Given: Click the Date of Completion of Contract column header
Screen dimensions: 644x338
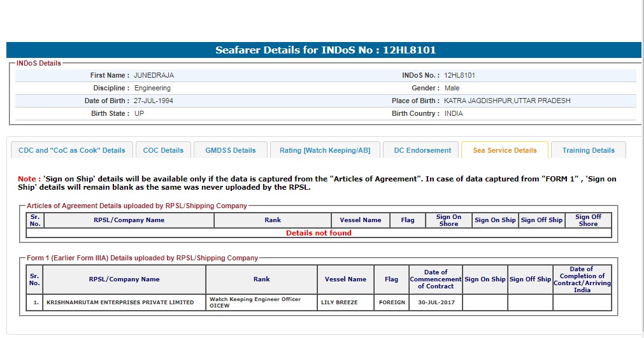Looking at the screenshot, I should (x=581, y=279).
